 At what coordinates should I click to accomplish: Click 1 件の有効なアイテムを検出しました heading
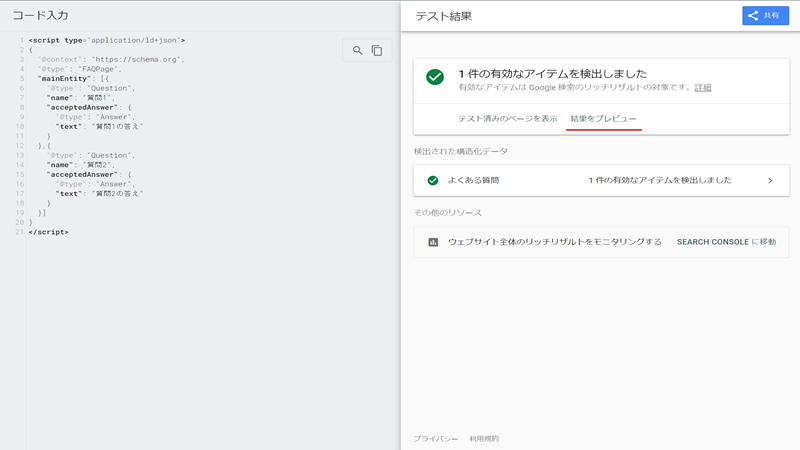pos(553,74)
